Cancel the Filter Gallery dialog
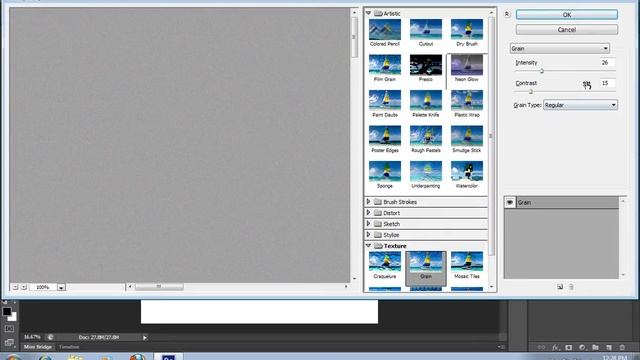 click(567, 30)
